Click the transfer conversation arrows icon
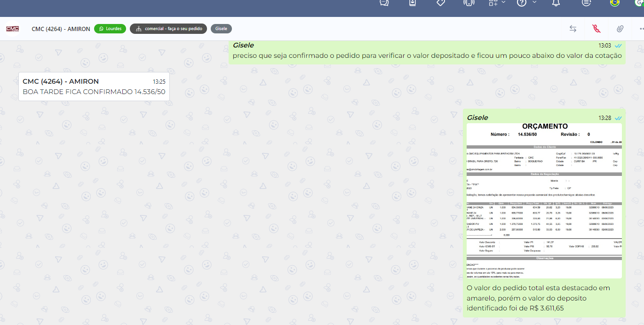The image size is (644, 325). [573, 29]
